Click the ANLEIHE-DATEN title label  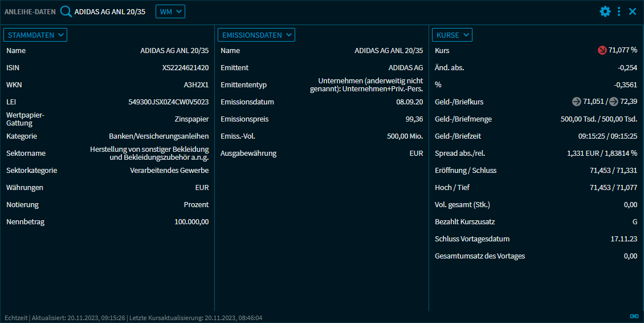30,11
